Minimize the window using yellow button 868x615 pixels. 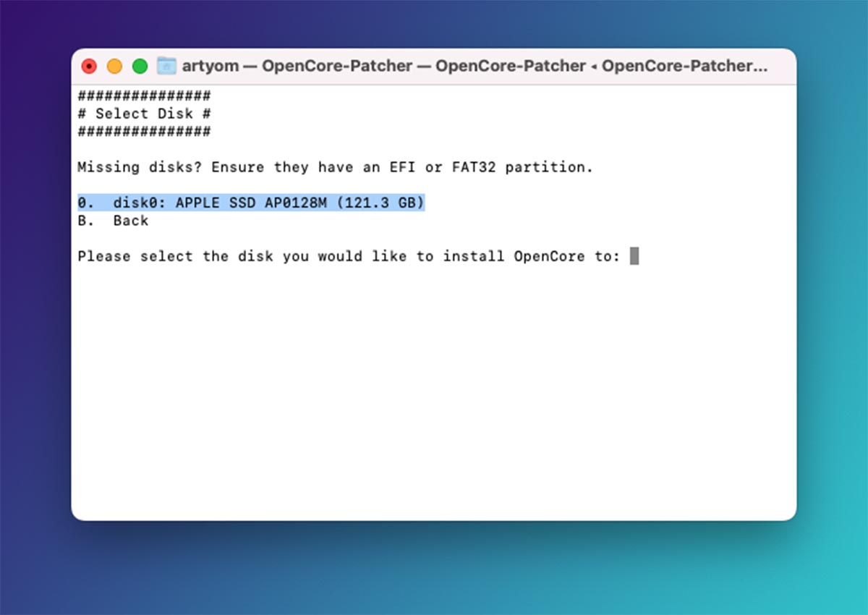point(114,67)
